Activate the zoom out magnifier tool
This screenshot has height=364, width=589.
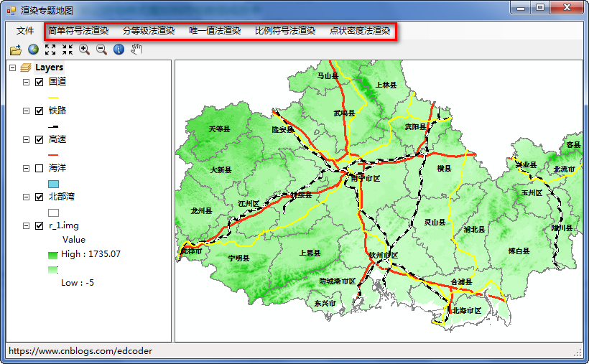[101, 50]
